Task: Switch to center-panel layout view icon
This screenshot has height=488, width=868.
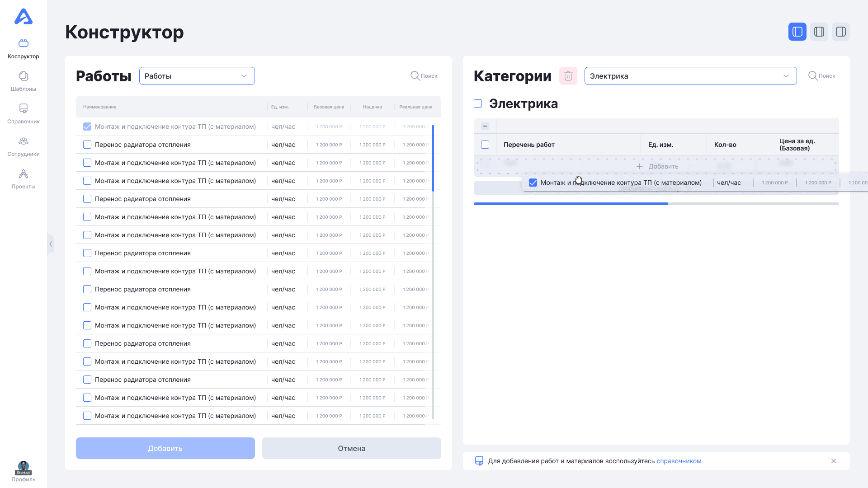Action: tap(819, 32)
